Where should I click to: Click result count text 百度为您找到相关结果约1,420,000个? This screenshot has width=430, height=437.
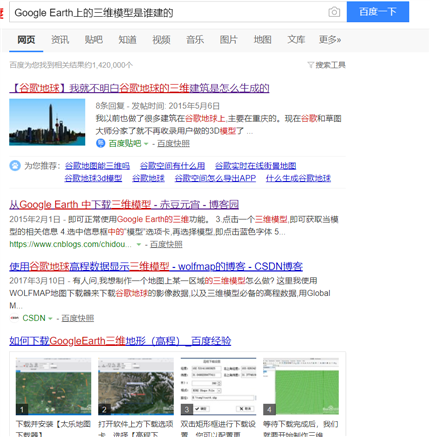click(71, 65)
